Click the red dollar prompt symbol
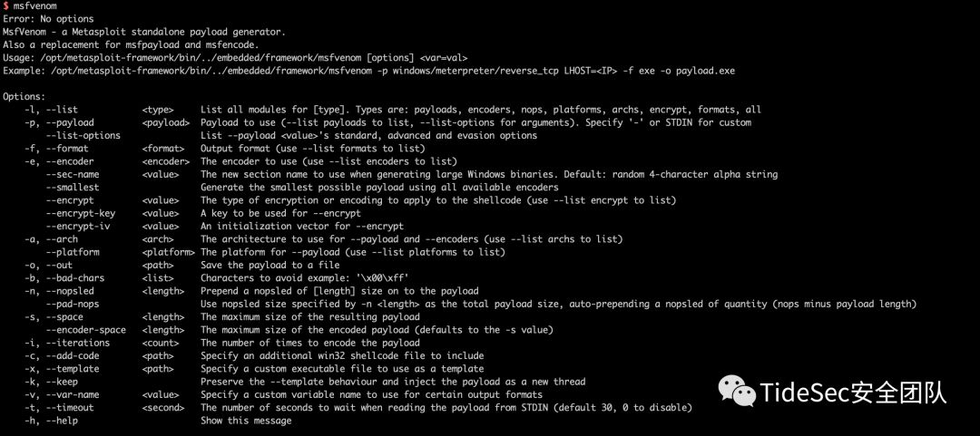This screenshot has width=980, height=436. point(6,5)
